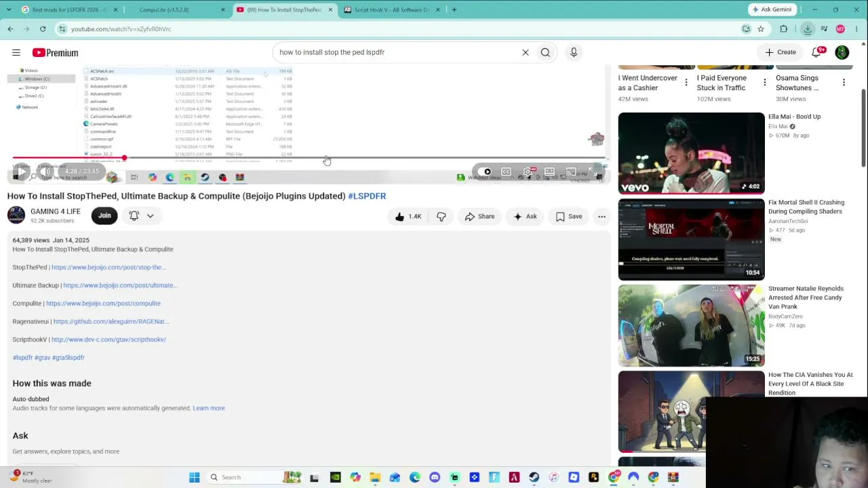Open the Ask button beside Share
Viewport: 868px width, 488px height.
click(x=526, y=216)
